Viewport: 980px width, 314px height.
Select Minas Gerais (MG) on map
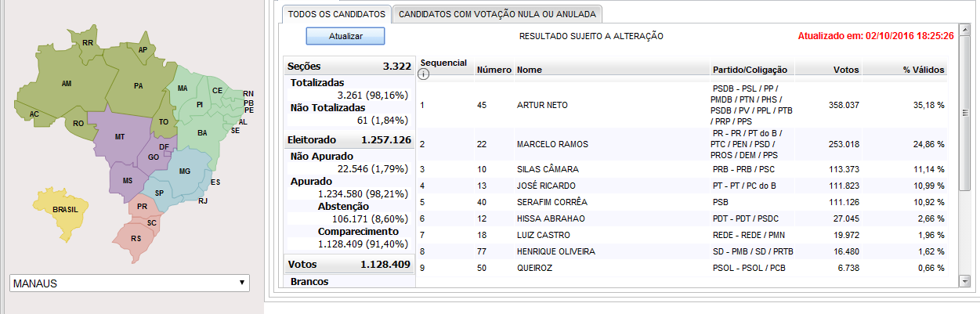click(x=185, y=171)
